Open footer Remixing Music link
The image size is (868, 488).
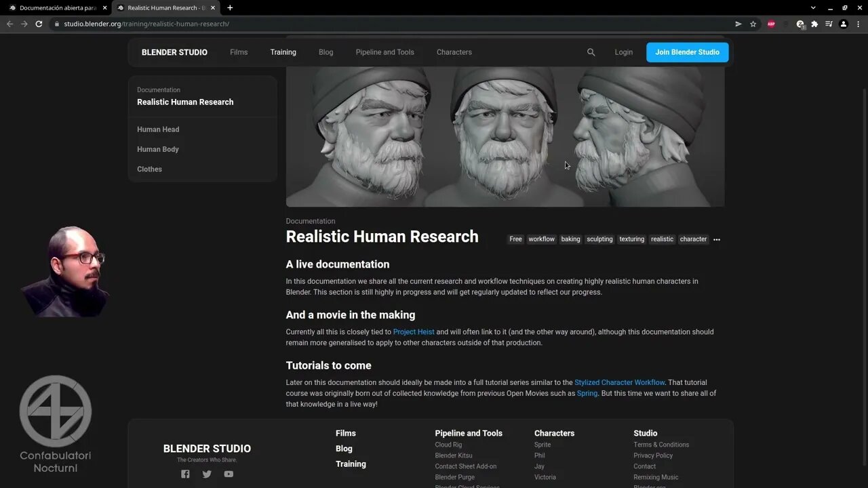(x=656, y=477)
